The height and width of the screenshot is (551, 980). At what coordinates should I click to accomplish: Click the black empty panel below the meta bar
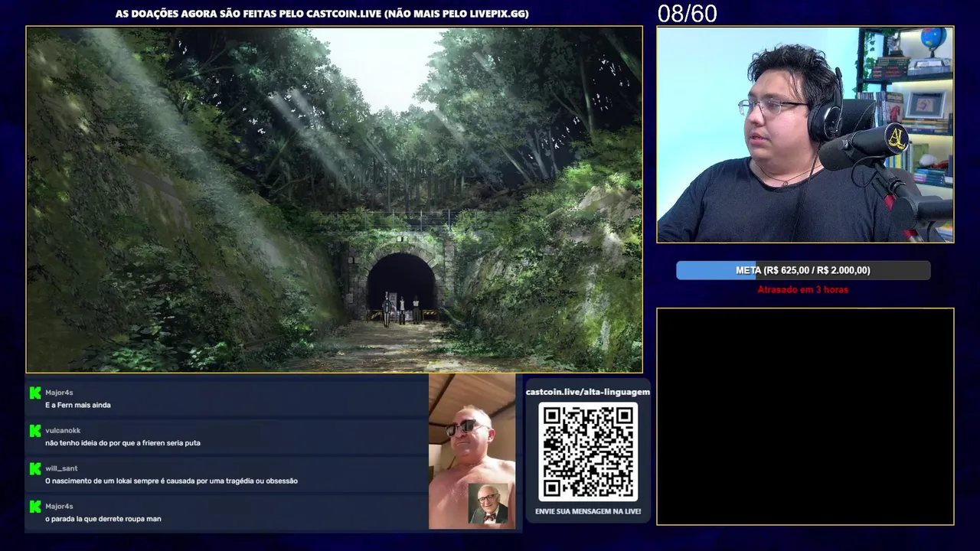pyautogui.click(x=805, y=416)
